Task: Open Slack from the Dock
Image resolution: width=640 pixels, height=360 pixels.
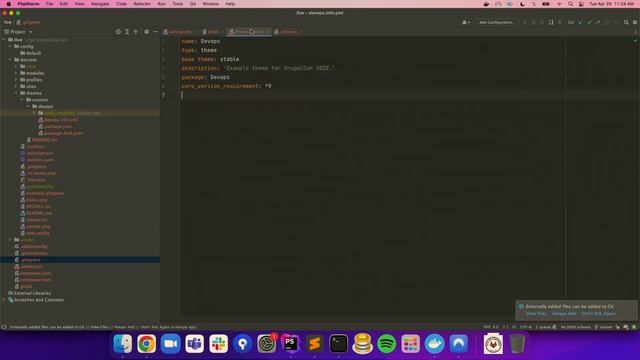Action: pyautogui.click(x=218, y=344)
